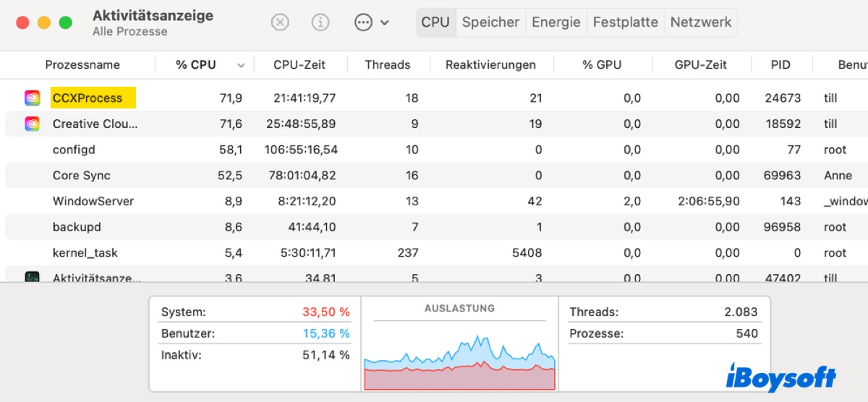
Task: Click user Anne in Core Sync row
Action: [838, 176]
